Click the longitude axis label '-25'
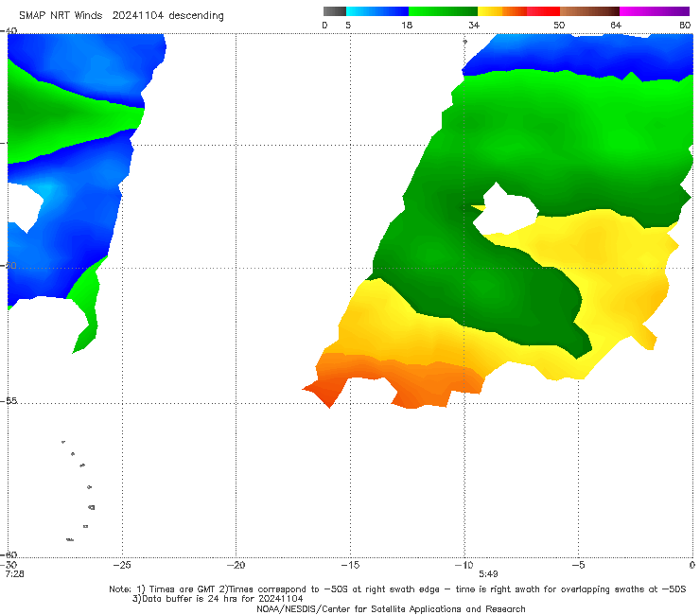Screen dimensions: 700x615 click(x=122, y=565)
